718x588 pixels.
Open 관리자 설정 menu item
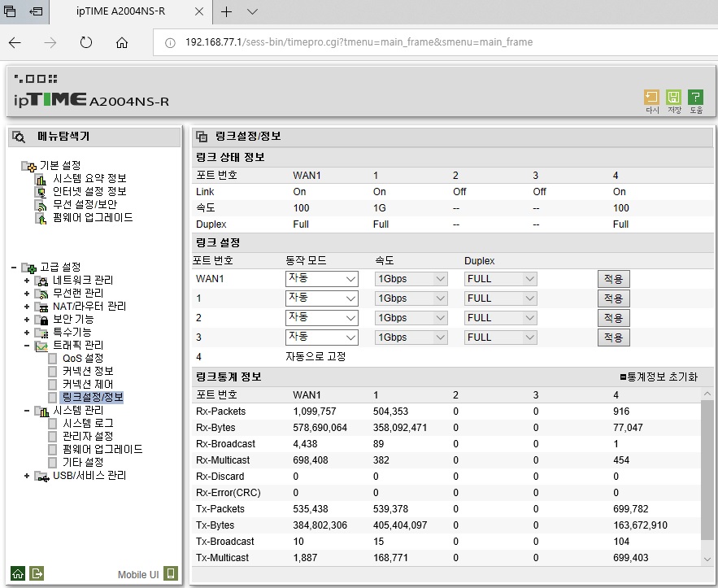pos(88,436)
